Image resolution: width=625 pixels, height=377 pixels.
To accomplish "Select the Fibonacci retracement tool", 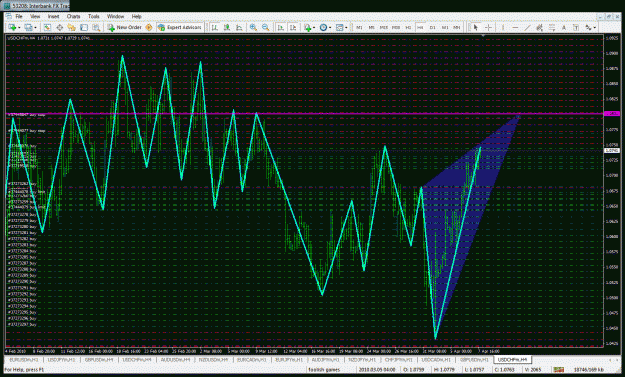I will (x=552, y=27).
